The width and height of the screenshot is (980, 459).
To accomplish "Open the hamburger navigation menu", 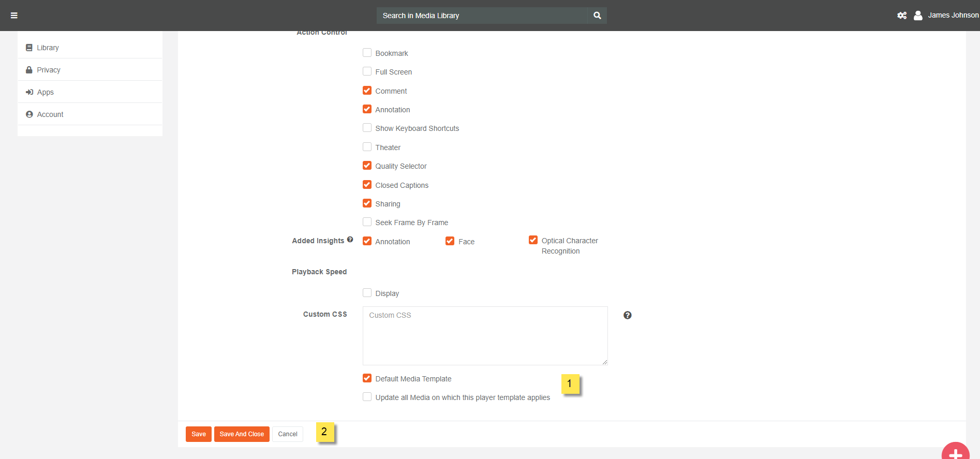I will [x=14, y=16].
